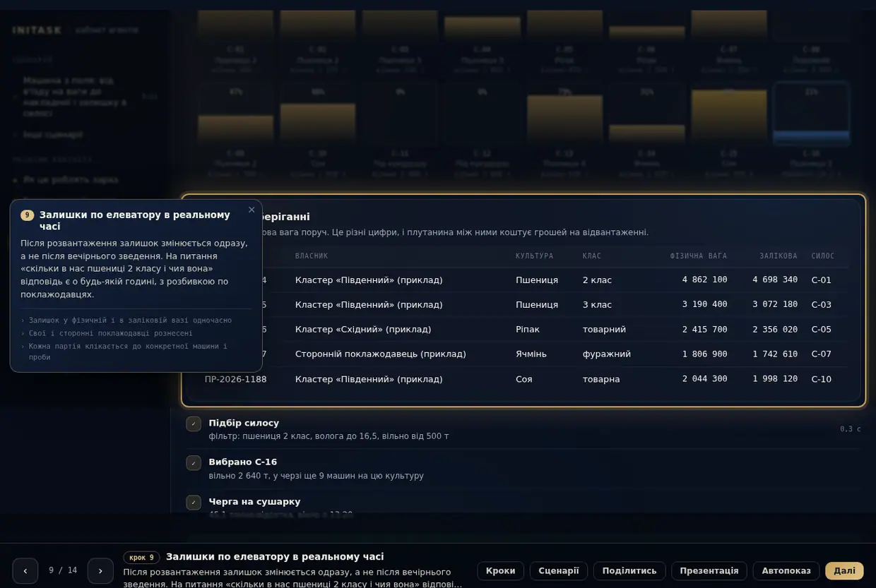The width and height of the screenshot is (876, 588).
Task: Click owner Сторонній поклажодавець (приклад)
Action: coord(381,354)
